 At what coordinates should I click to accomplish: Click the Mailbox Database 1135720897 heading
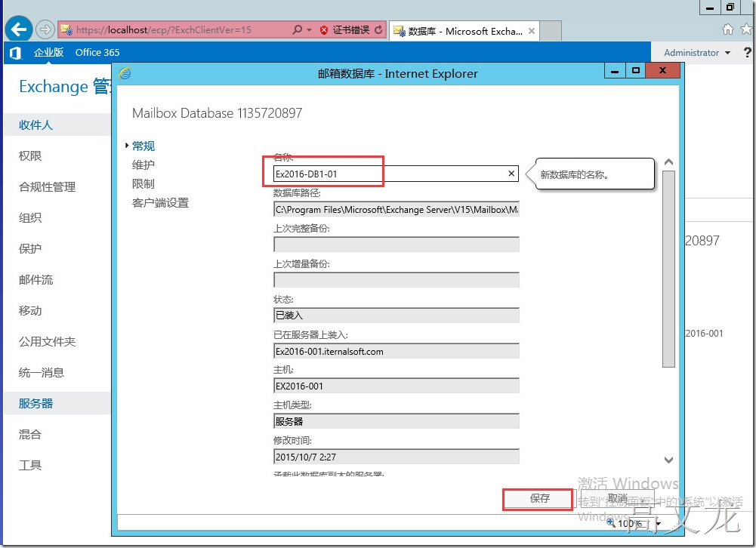pos(217,113)
